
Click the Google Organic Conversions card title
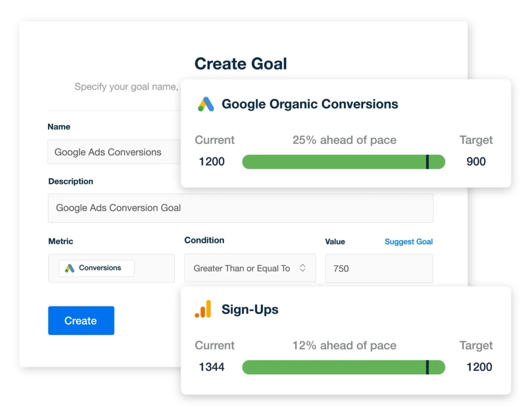coord(310,104)
